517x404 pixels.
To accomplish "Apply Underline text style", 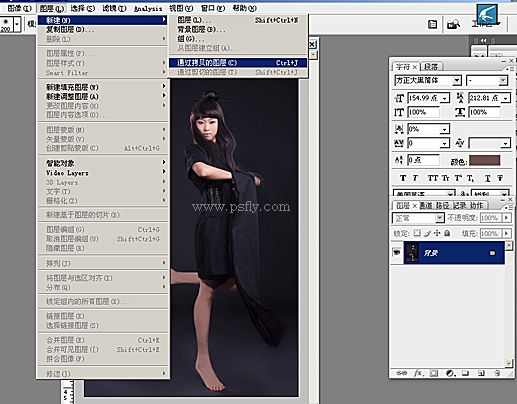I will coord(488,178).
